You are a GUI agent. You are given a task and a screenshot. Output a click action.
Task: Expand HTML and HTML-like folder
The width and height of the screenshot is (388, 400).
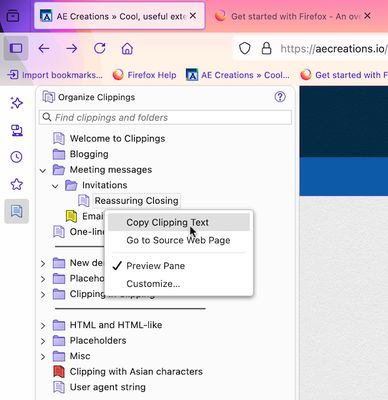coord(43,326)
